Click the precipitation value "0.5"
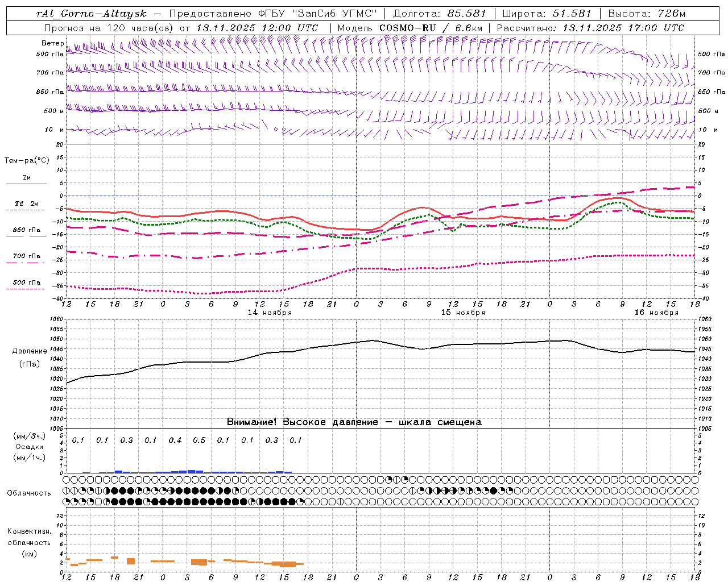This screenshot has width=728, height=582. [x=199, y=440]
